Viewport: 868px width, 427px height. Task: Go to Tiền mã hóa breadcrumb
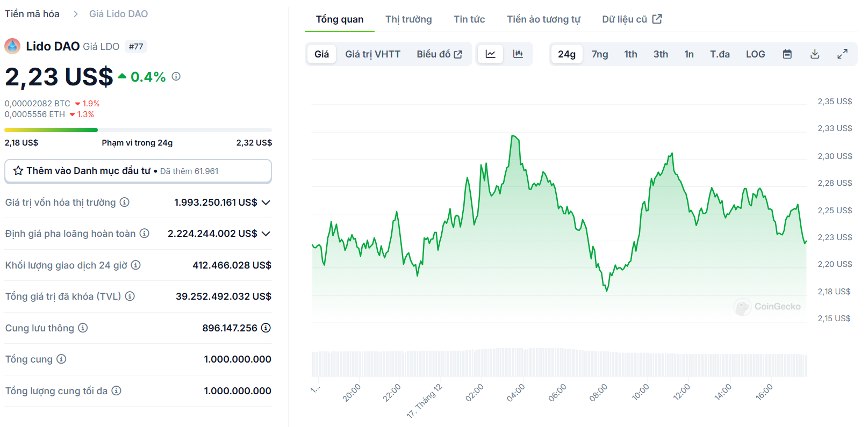pyautogui.click(x=32, y=14)
